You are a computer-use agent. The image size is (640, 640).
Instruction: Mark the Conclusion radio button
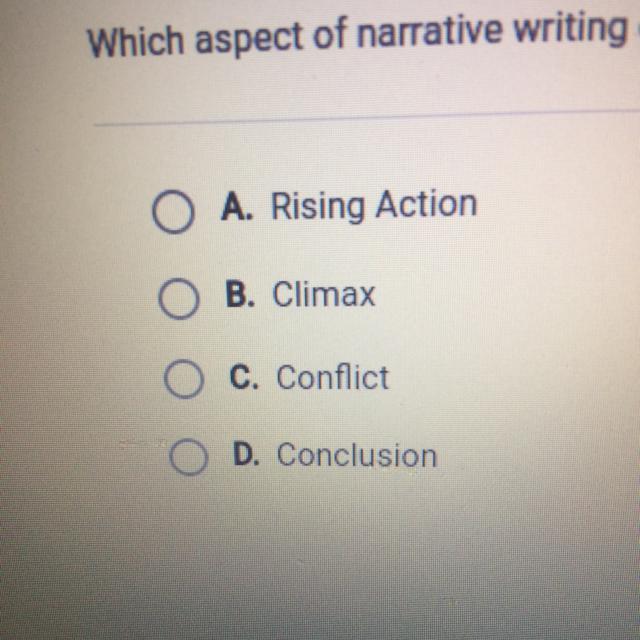click(x=187, y=458)
